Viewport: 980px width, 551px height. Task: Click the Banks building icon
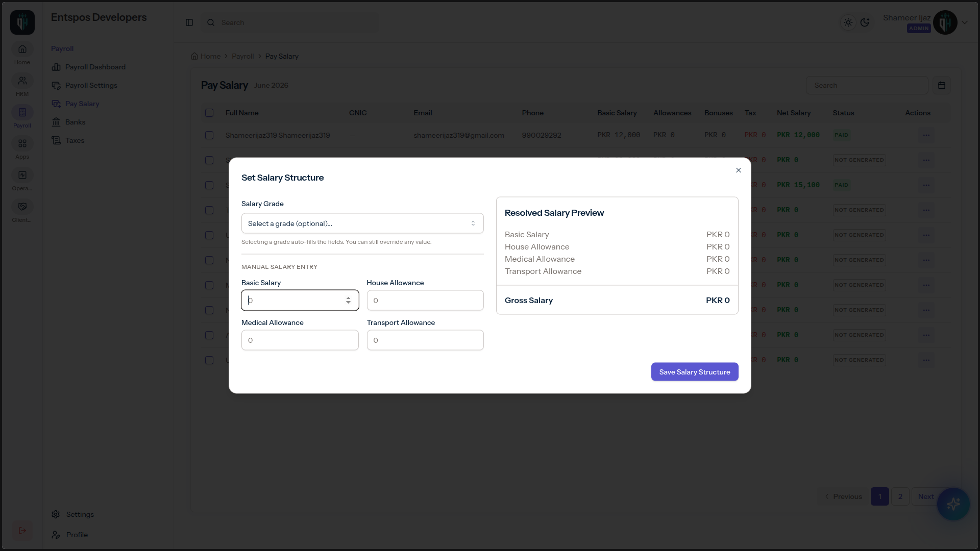pos(56,122)
